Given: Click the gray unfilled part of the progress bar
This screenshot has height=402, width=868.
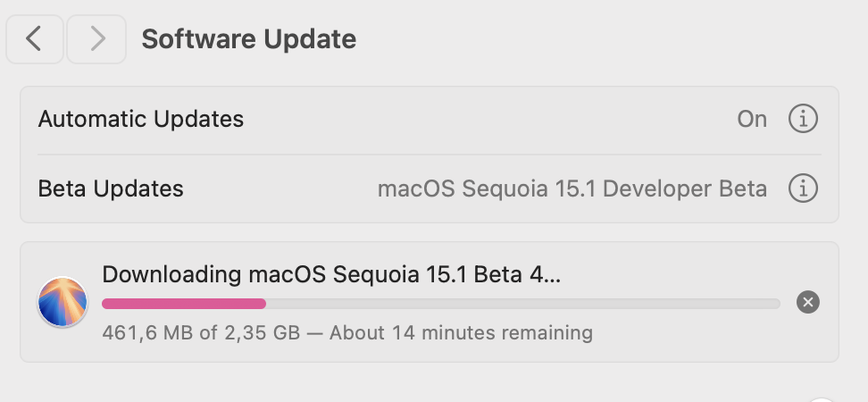Looking at the screenshot, I should (x=523, y=304).
